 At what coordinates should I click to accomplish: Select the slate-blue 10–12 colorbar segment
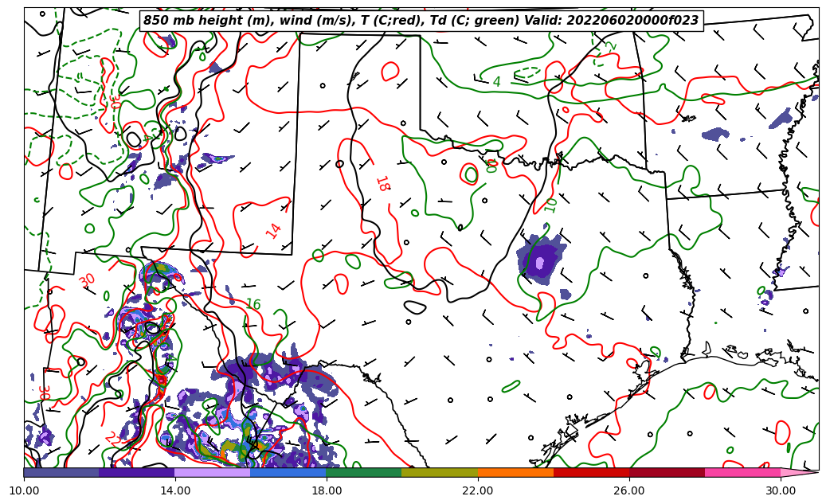point(61,472)
